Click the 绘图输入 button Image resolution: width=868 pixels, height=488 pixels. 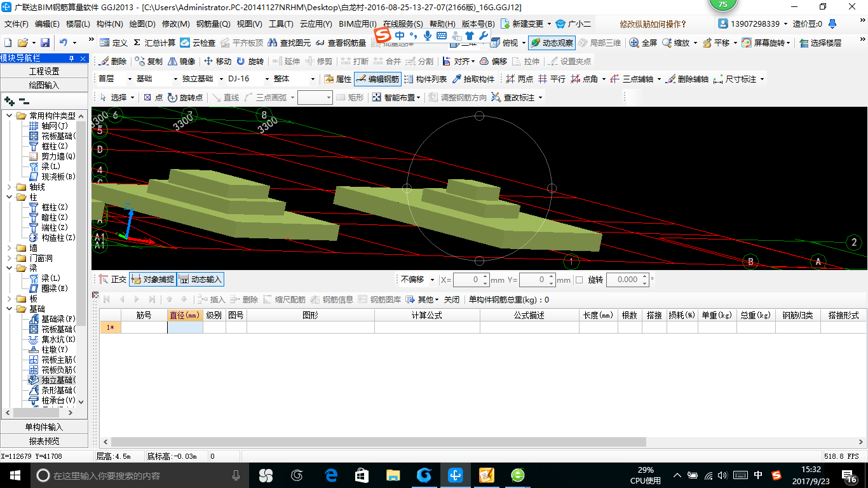pos(44,85)
